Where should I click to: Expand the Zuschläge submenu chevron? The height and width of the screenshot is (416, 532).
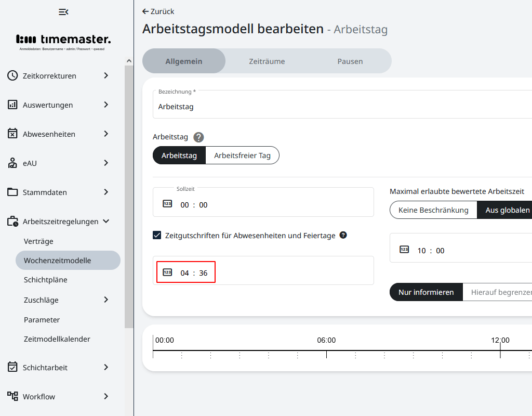106,300
